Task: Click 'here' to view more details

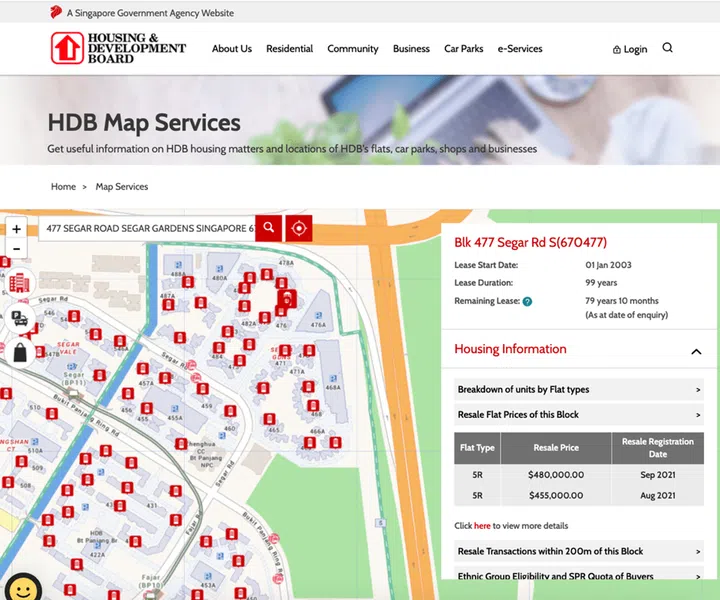Action: (x=482, y=525)
